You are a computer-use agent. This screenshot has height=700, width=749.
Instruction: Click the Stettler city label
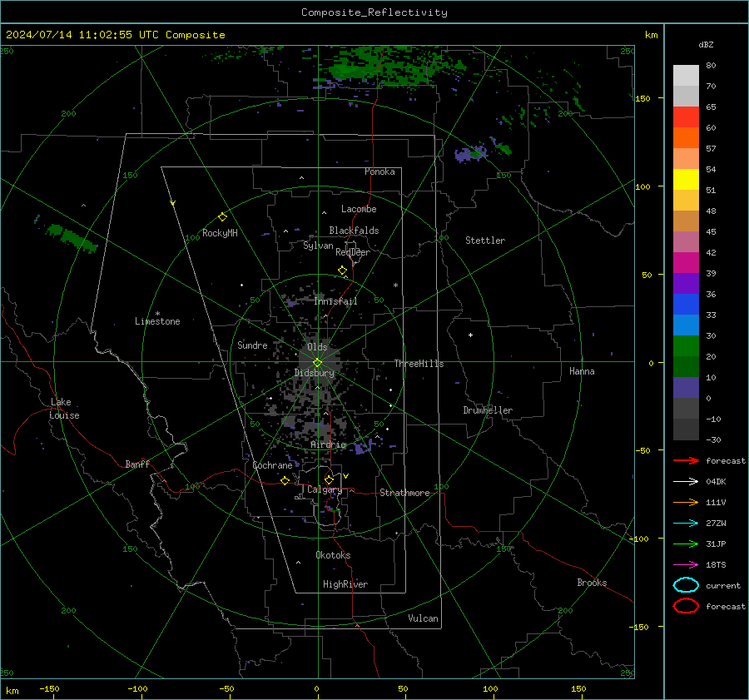pos(485,241)
